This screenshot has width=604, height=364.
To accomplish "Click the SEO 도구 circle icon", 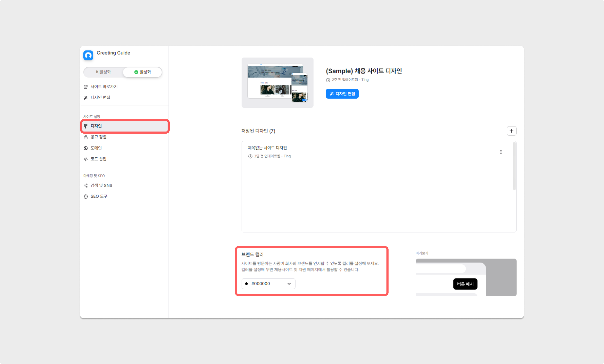I will 86,197.
